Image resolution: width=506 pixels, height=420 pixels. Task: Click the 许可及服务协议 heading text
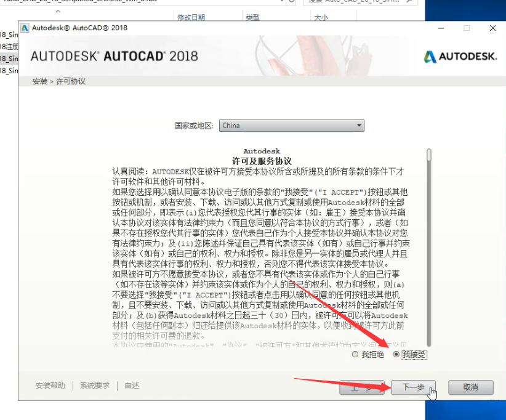pyautogui.click(x=262, y=161)
